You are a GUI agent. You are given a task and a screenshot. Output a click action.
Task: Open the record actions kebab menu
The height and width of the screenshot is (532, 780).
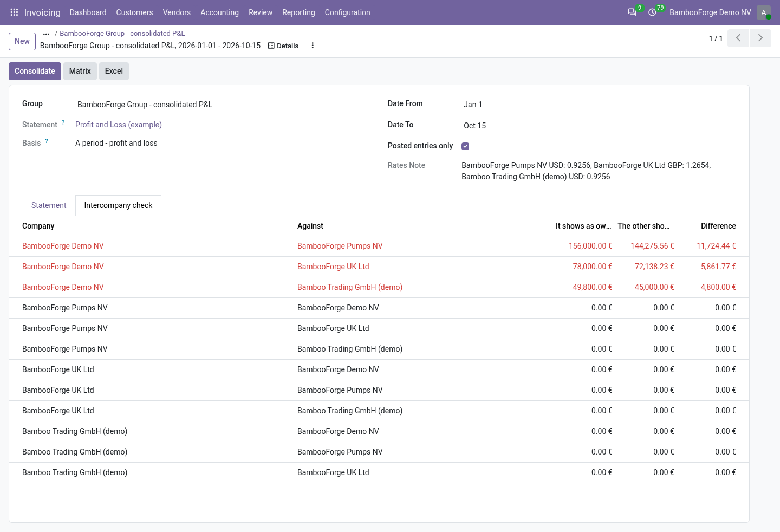click(x=313, y=46)
